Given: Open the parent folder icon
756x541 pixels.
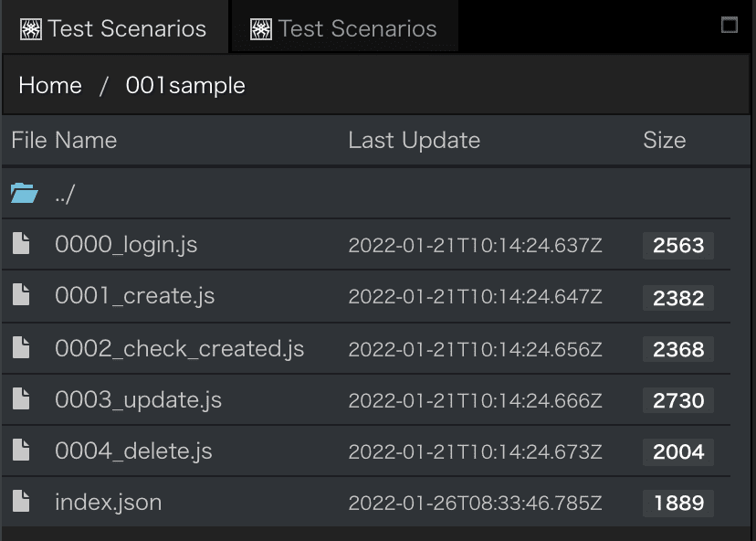Looking at the screenshot, I should [x=24, y=193].
